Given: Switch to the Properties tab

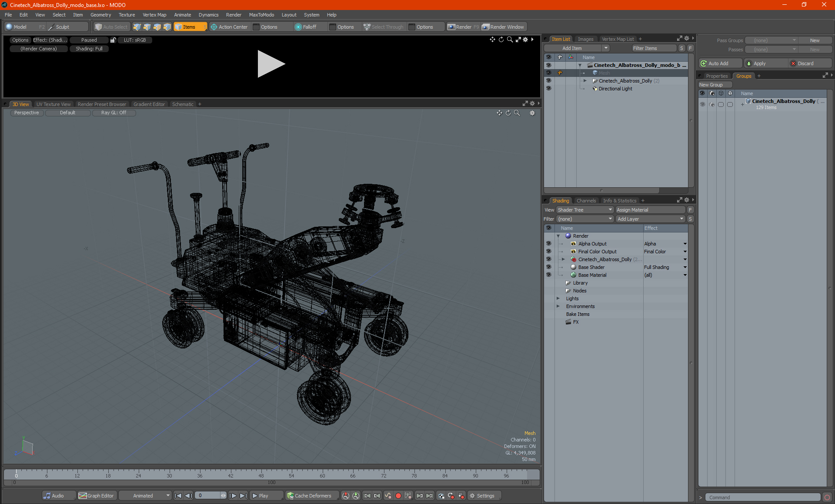Looking at the screenshot, I should pos(716,76).
